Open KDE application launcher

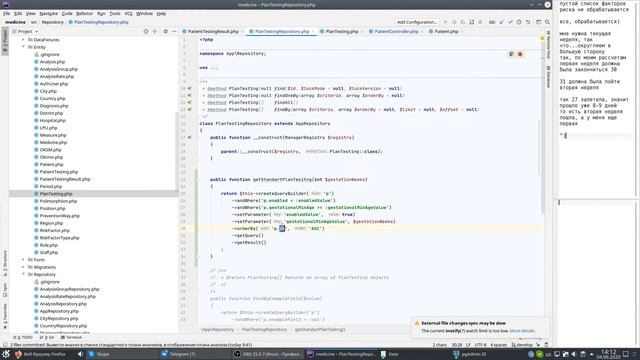pyautogui.click(x=5, y=354)
